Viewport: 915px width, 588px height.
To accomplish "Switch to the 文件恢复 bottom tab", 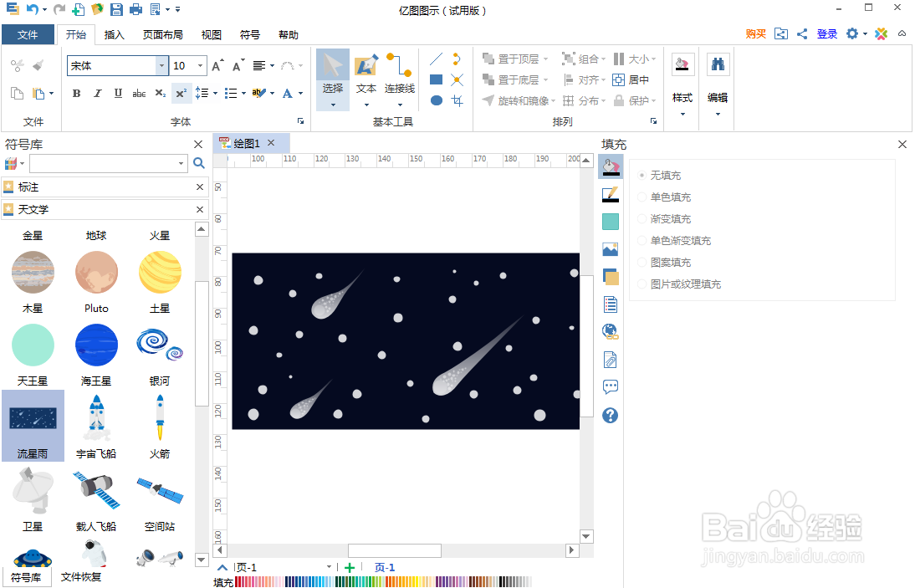I will [81, 577].
